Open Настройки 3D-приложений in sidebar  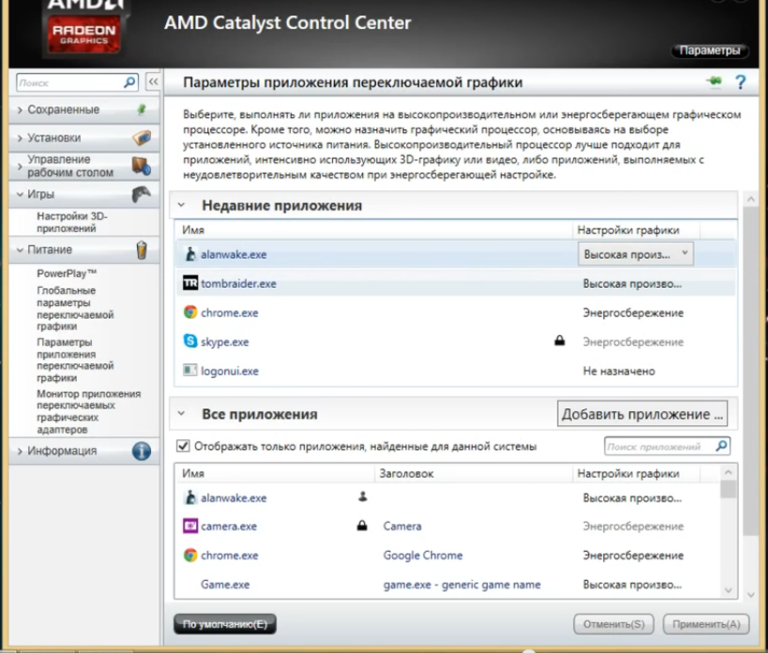pyautogui.click(x=71, y=222)
